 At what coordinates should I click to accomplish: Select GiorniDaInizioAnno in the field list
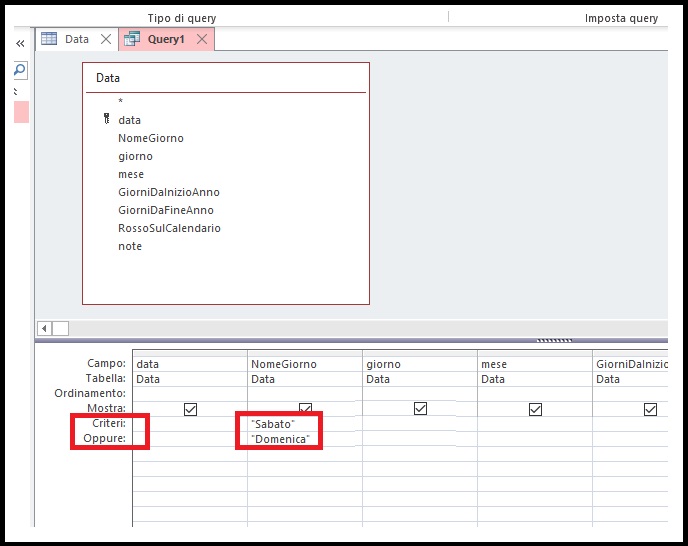pos(169,192)
